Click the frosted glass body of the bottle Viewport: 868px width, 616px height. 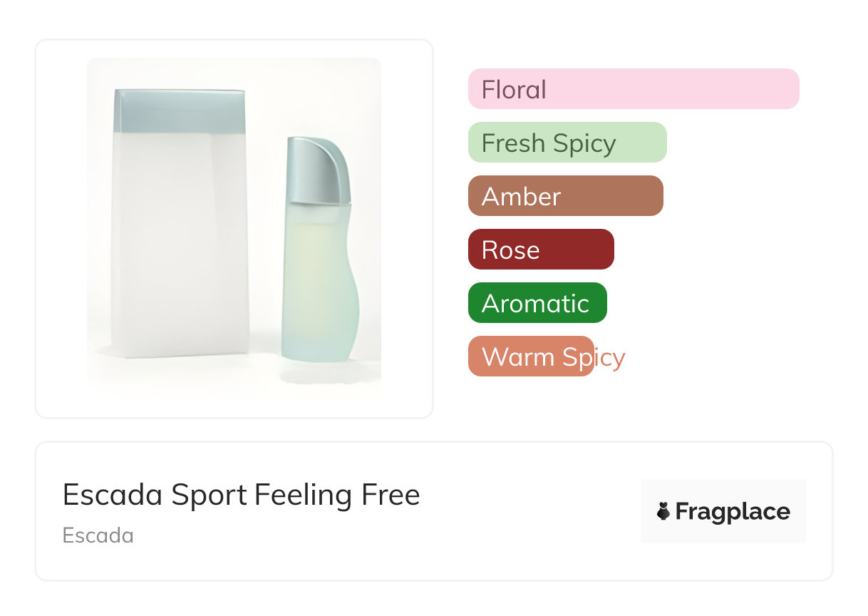(318, 285)
